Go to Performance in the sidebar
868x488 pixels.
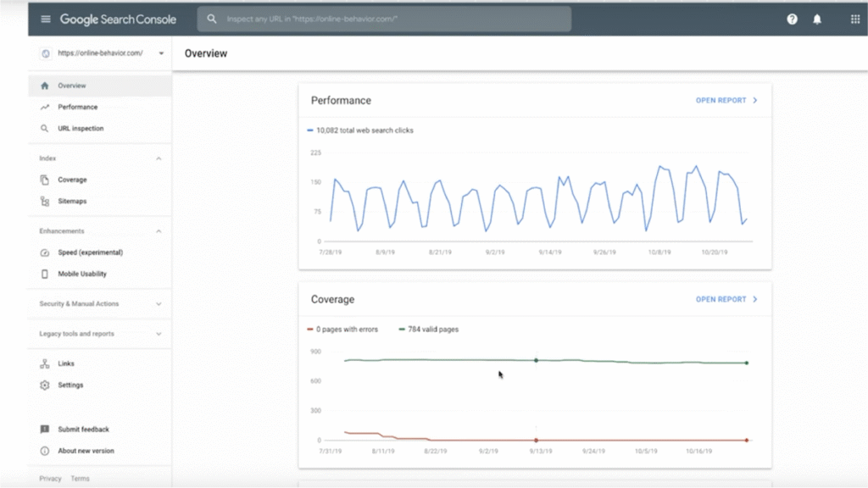click(x=77, y=108)
